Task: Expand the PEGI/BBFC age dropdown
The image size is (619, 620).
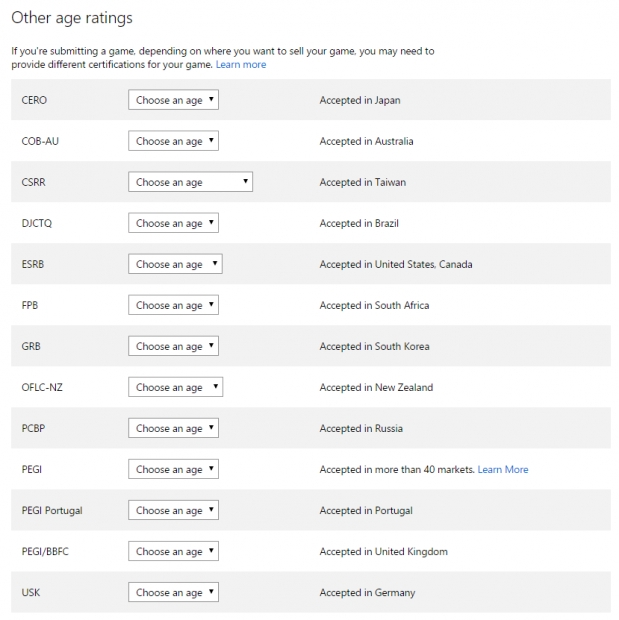Action: 173,551
